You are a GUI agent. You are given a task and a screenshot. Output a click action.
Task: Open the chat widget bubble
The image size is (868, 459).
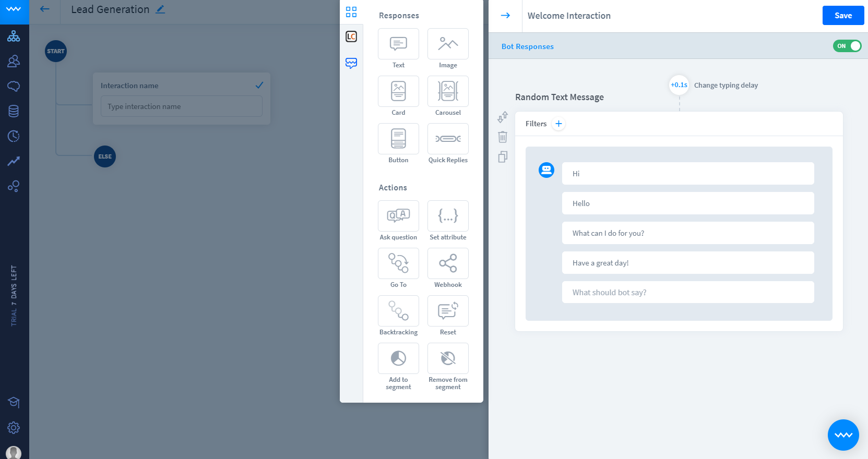[843, 435]
